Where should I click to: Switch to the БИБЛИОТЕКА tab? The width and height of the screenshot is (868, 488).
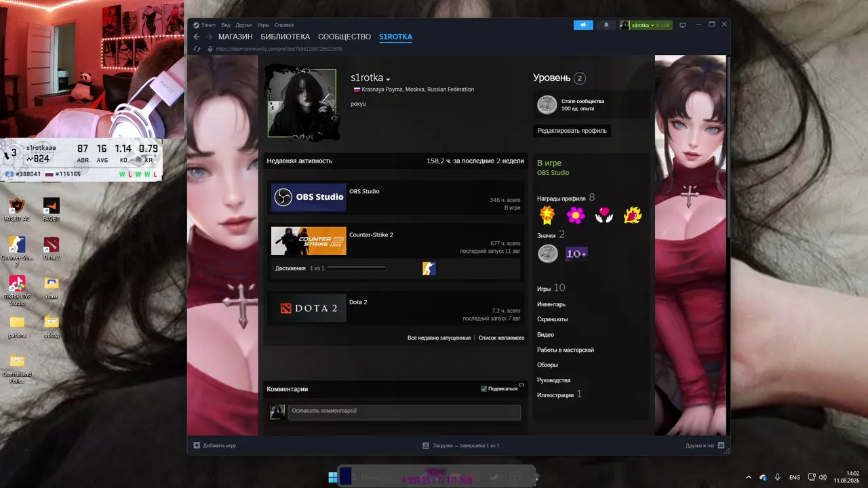click(285, 37)
